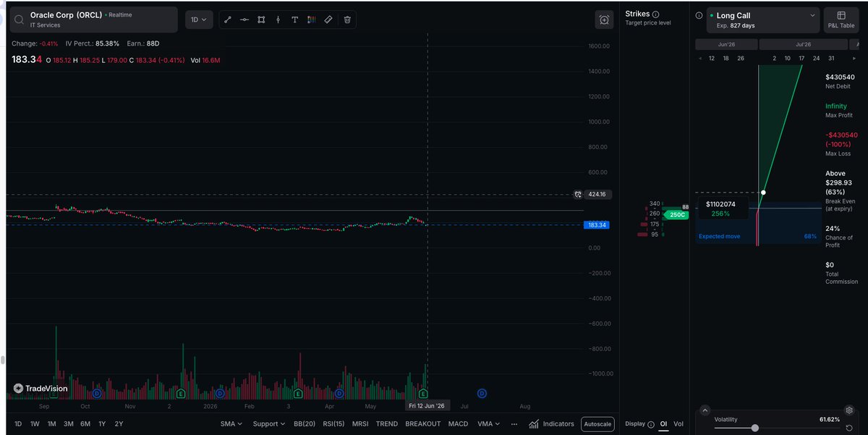Switch strikes display to OI
Screen dimensions: 868x435
click(x=663, y=424)
